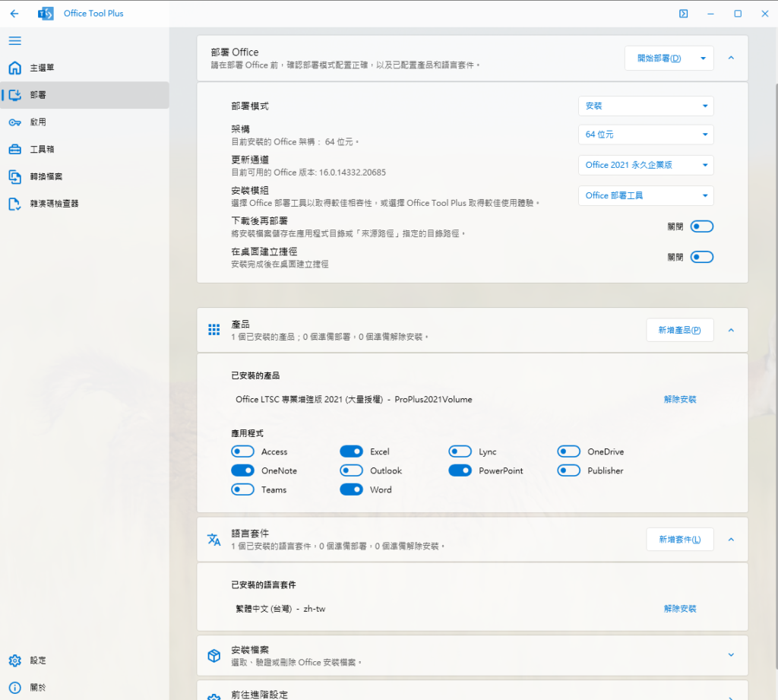Enable the Access application toggle
The image size is (778, 700).
pyautogui.click(x=242, y=451)
